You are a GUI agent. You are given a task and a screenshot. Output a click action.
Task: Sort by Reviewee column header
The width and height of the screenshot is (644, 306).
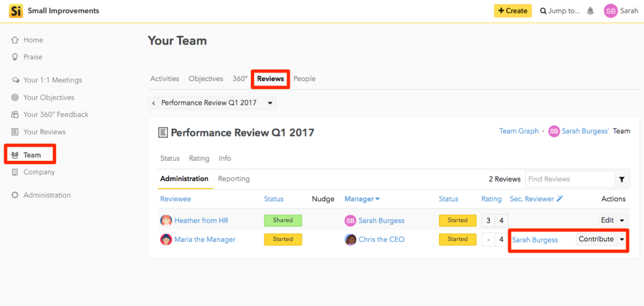pyautogui.click(x=175, y=199)
